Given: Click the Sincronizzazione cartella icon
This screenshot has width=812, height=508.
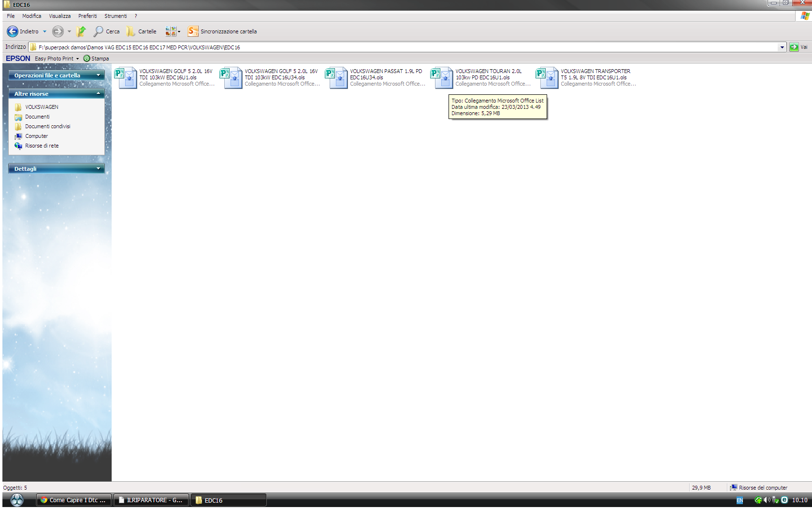Looking at the screenshot, I should 193,31.
